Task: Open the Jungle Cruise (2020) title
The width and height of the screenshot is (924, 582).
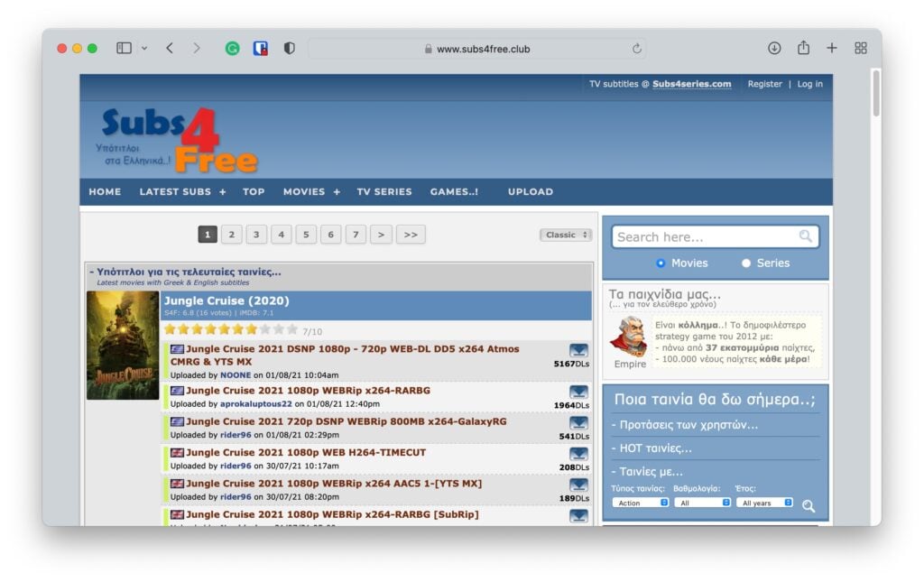Action: tap(226, 301)
